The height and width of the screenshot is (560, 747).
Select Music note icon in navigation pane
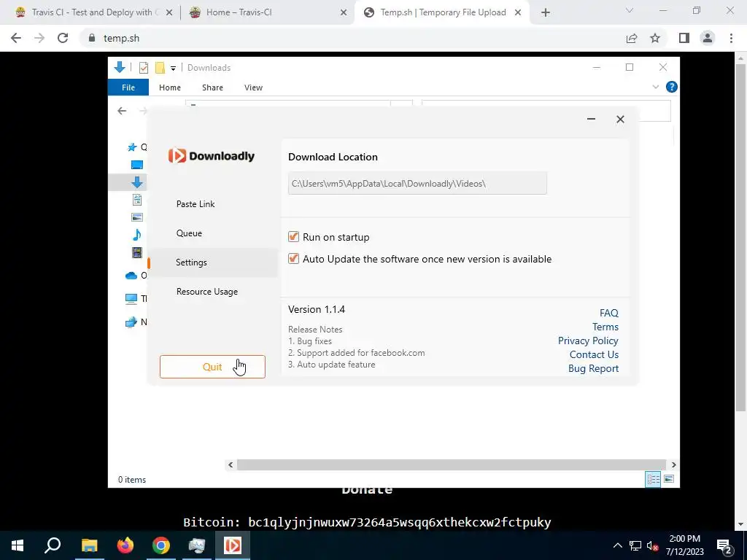click(136, 234)
